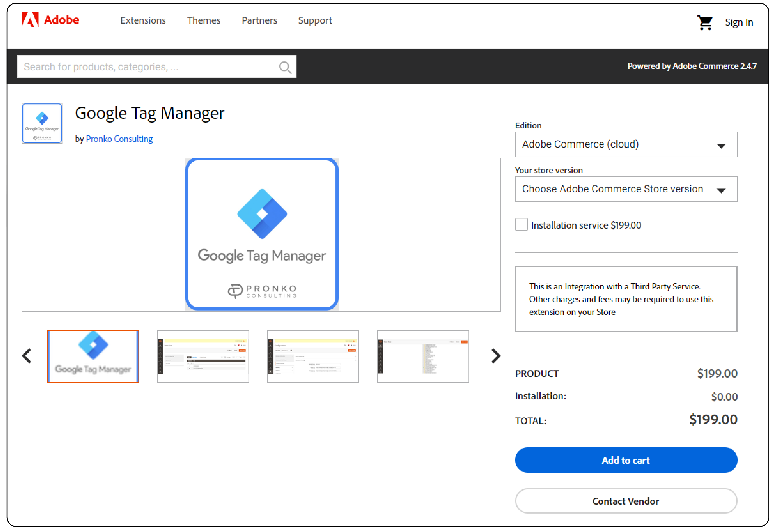Image resolution: width=776 pixels, height=532 pixels.
Task: Click the small Google Tag Manager product logo
Action: (x=42, y=123)
